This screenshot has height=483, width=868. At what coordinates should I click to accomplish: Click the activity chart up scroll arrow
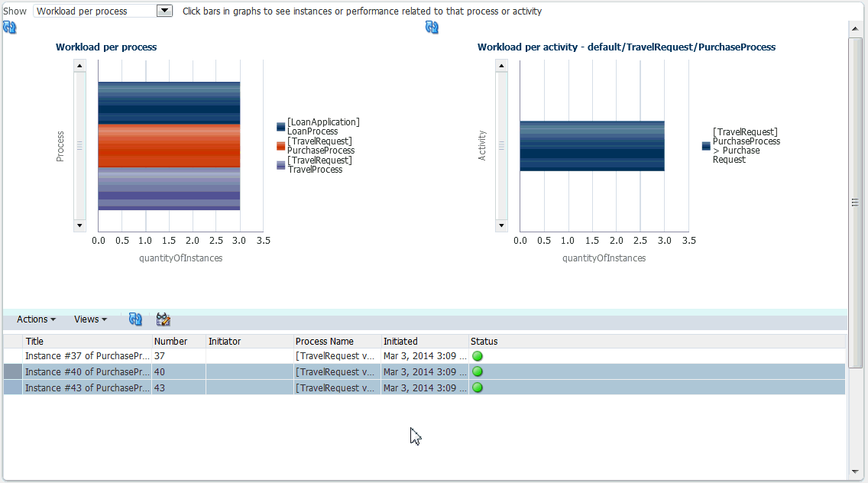[x=501, y=66]
